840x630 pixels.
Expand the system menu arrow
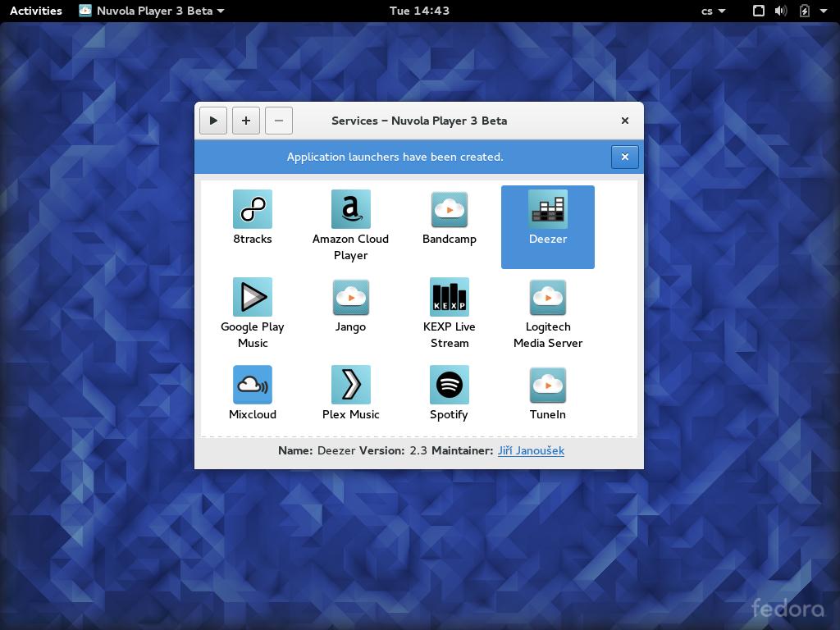[824, 11]
